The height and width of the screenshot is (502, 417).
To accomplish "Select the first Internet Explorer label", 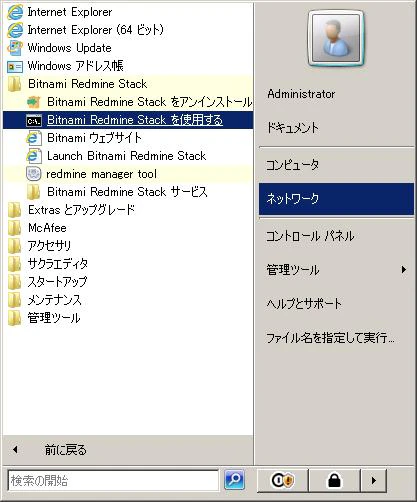I will pyautogui.click(x=70, y=12).
